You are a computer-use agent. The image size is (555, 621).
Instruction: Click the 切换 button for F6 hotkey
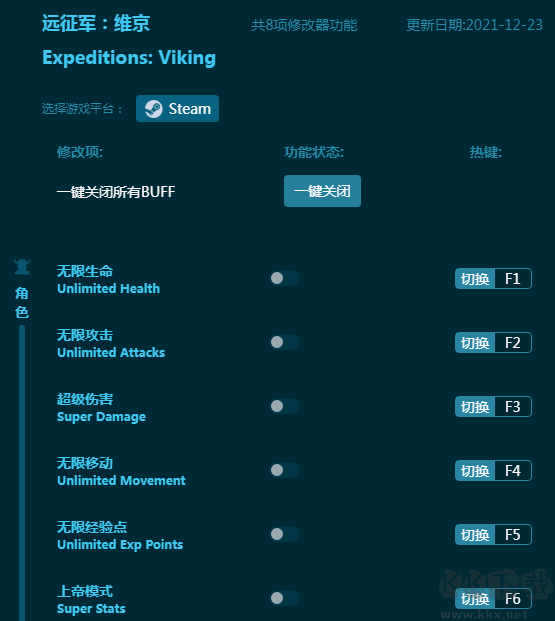(475, 599)
